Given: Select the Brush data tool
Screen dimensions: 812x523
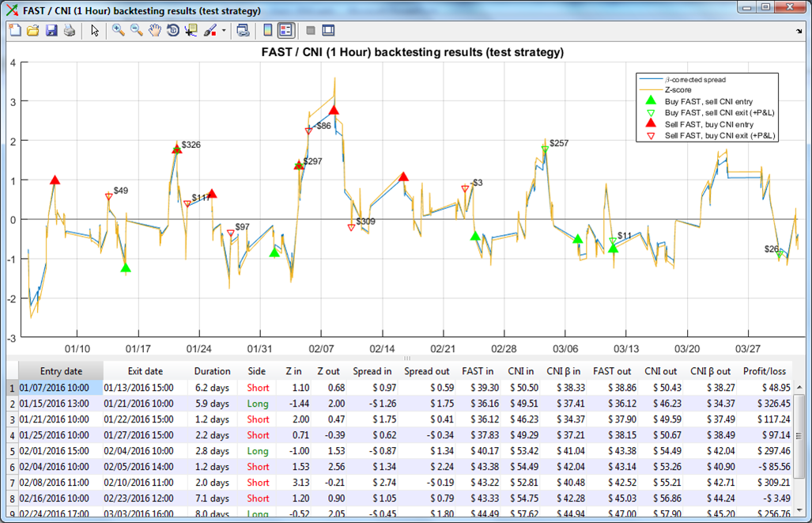Looking at the screenshot, I should click(210, 31).
